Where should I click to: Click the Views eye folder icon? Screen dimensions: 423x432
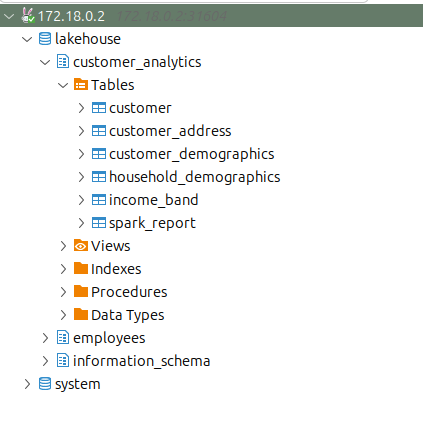[81, 246]
